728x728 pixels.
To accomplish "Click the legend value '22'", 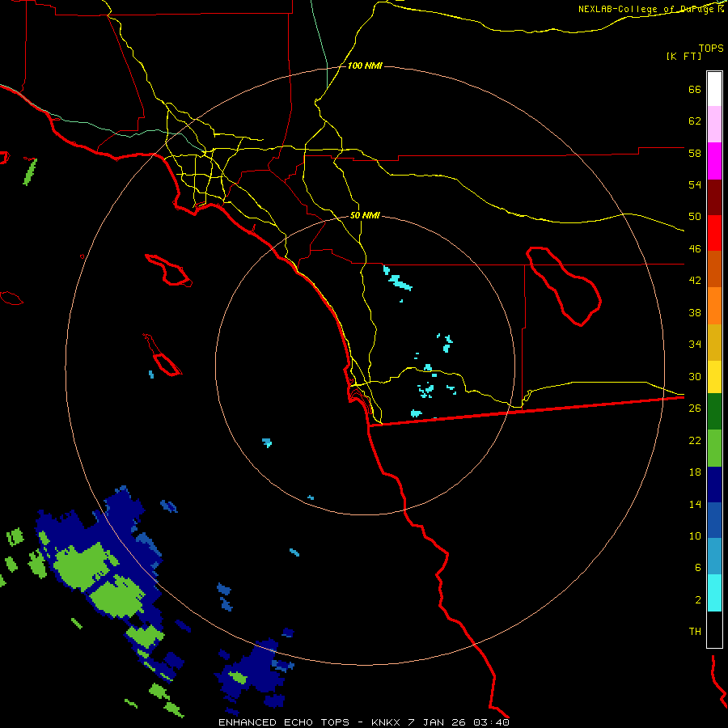I will (x=695, y=440).
